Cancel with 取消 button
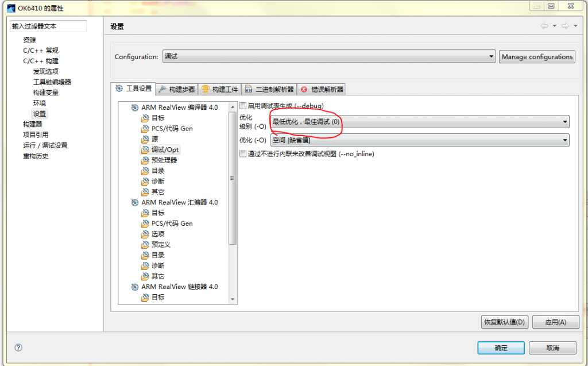Image resolution: width=588 pixels, height=366 pixels. [x=553, y=348]
